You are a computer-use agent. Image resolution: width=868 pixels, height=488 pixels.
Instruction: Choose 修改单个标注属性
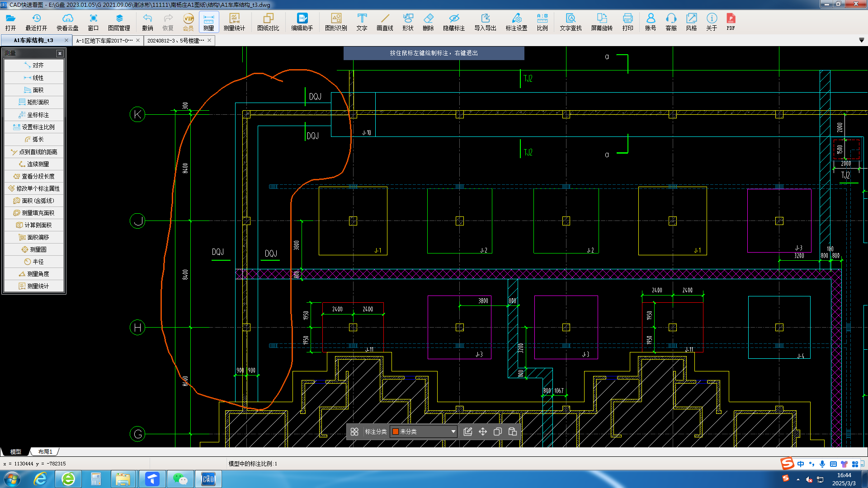pyautogui.click(x=34, y=188)
